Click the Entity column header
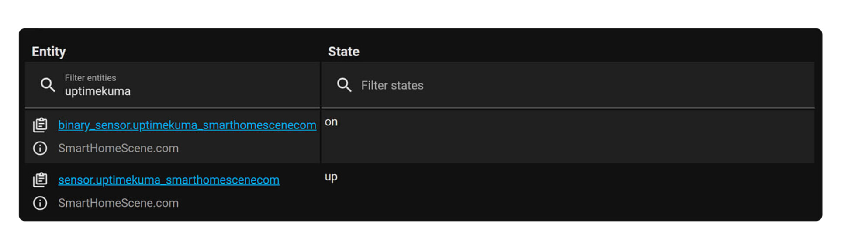868x246 pixels. coord(48,52)
